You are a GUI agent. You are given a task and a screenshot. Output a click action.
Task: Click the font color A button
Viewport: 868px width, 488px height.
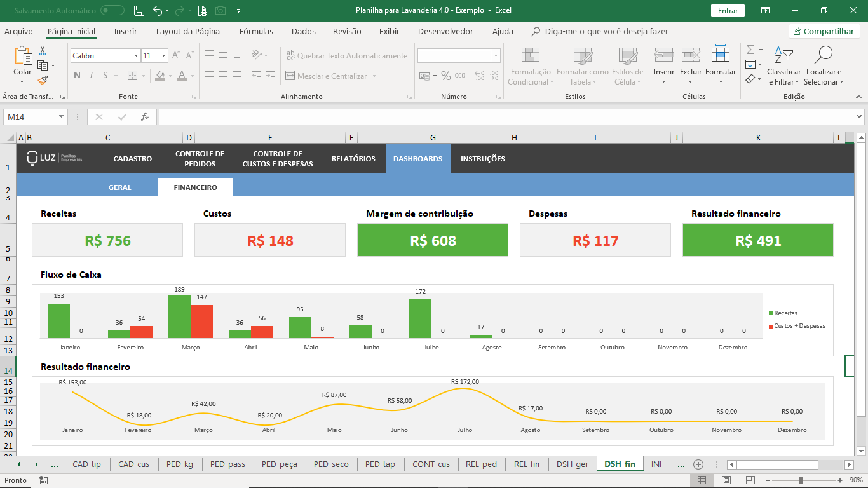click(182, 76)
